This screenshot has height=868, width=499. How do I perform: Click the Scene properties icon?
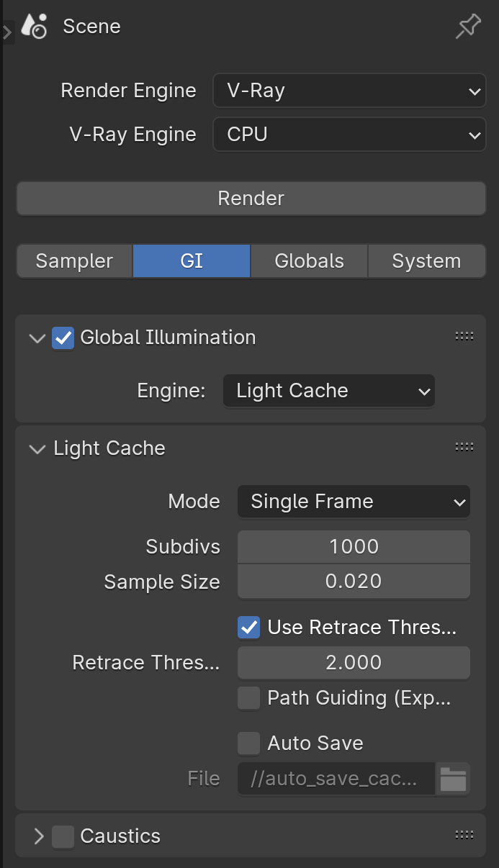34,27
